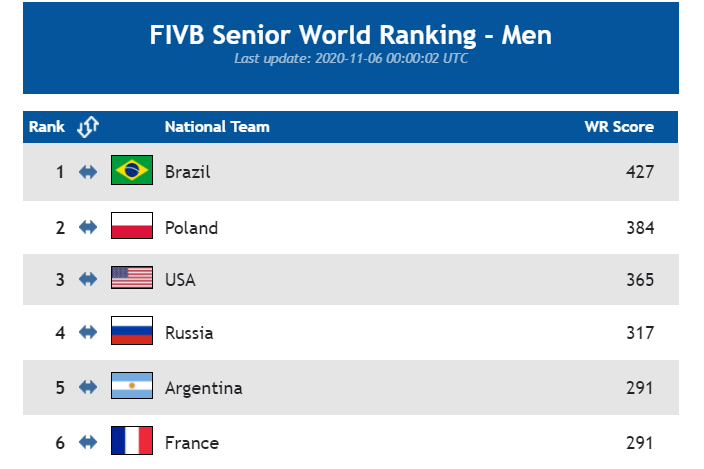Select the USA flag icon
Viewport: 704px width, 469px height.
[132, 277]
